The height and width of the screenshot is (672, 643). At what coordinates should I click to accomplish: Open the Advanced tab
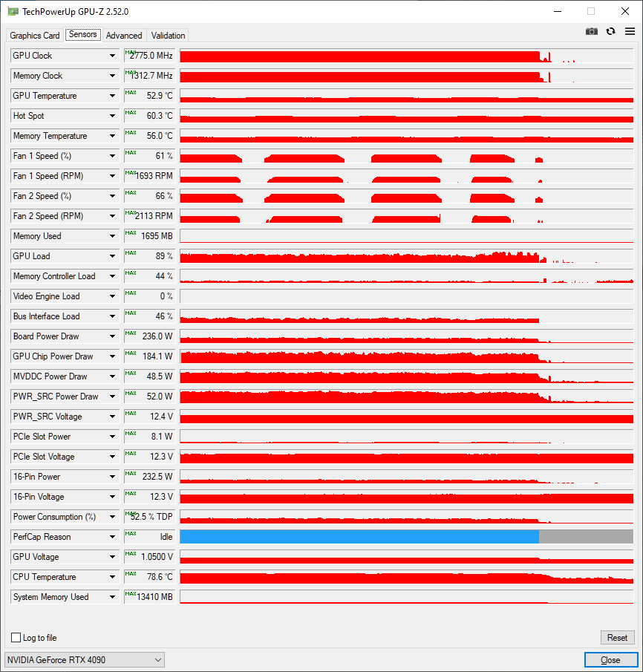coord(124,36)
